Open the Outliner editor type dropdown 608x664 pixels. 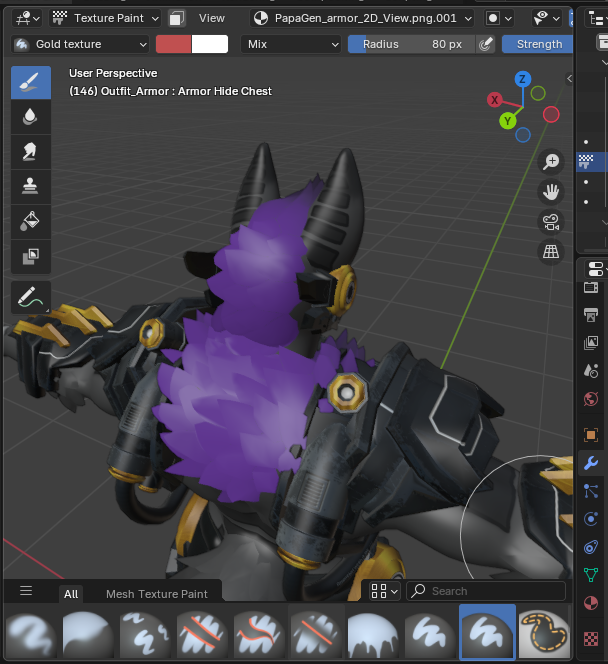(x=597, y=19)
